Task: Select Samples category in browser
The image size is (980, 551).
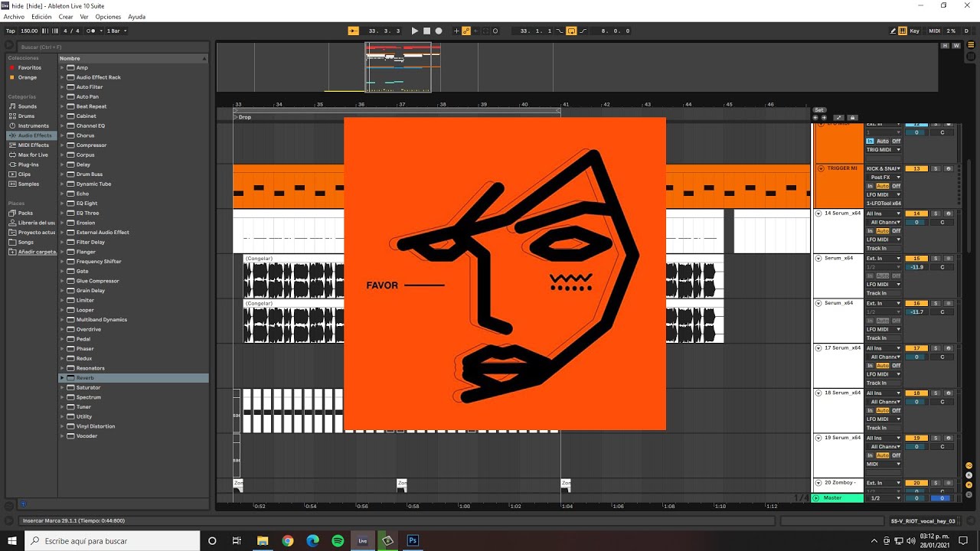Action: pos(28,184)
